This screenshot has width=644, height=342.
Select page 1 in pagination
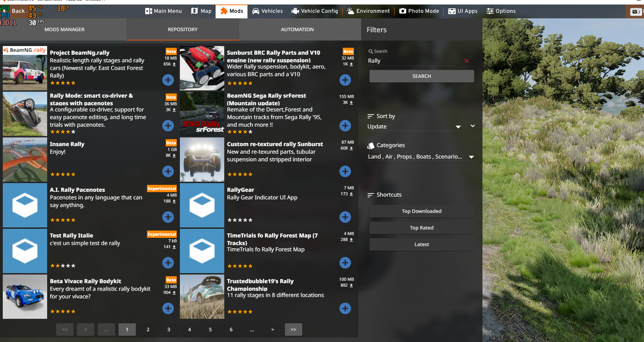click(x=127, y=330)
